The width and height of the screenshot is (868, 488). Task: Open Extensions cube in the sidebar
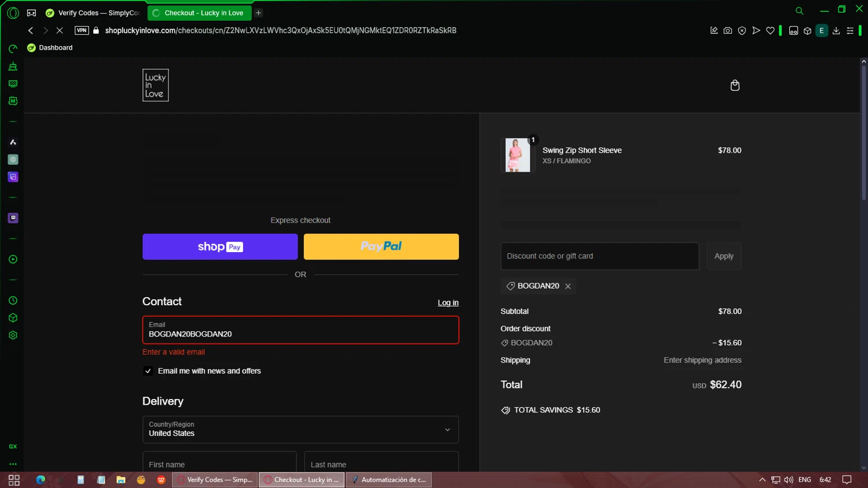click(13, 318)
